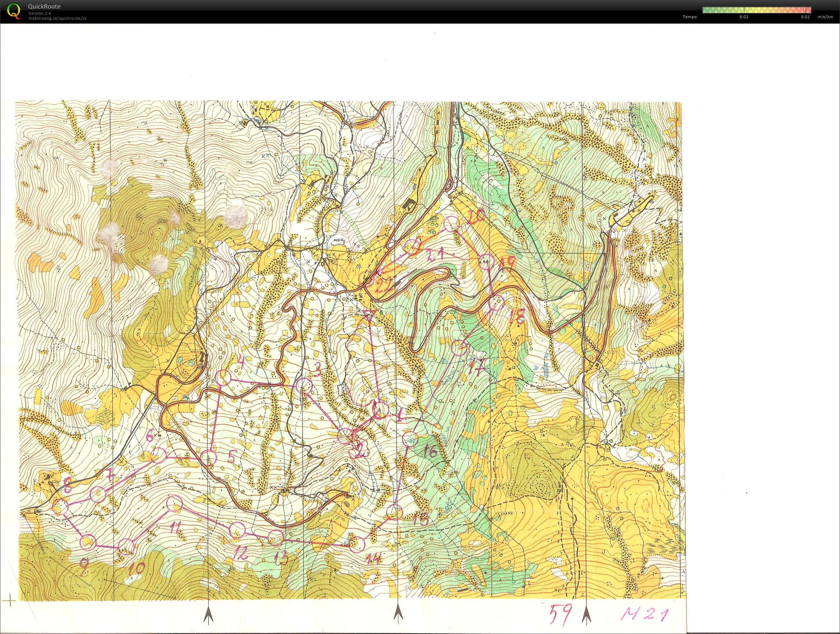The image size is (840, 634).
Task: Click control circle number 4
Action: 224,378
